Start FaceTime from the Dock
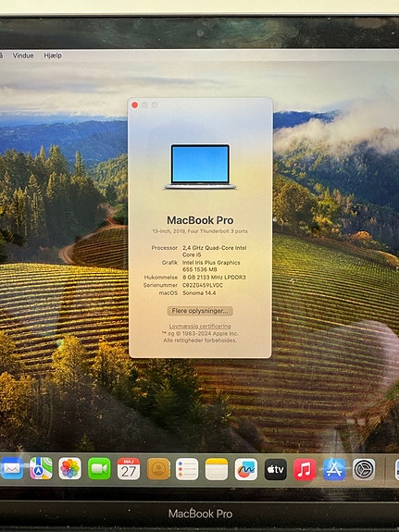 click(x=99, y=468)
